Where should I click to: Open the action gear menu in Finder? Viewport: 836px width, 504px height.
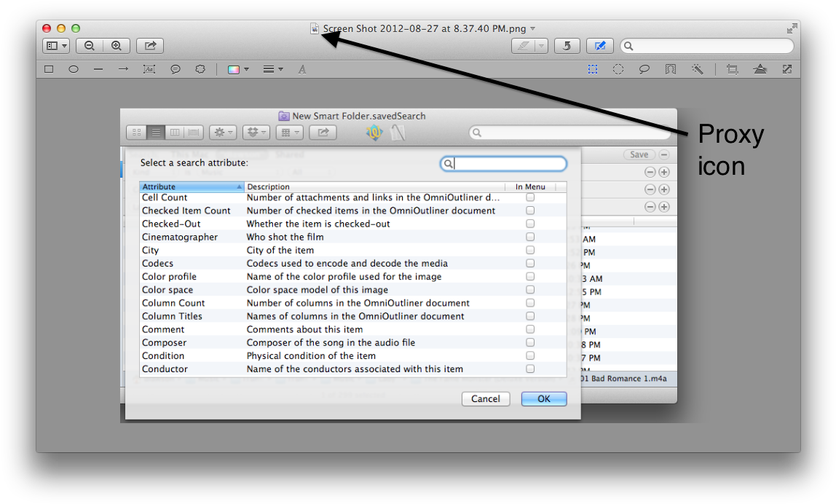click(x=222, y=132)
